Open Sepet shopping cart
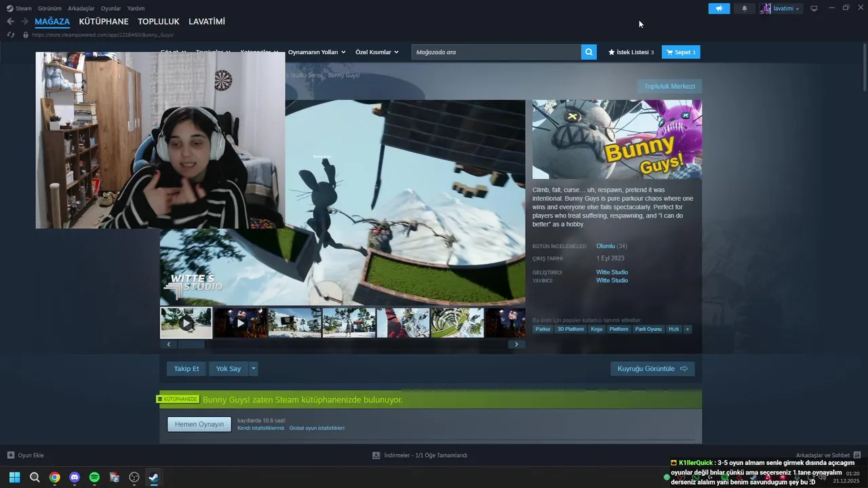This screenshot has width=868, height=488. 681,52
